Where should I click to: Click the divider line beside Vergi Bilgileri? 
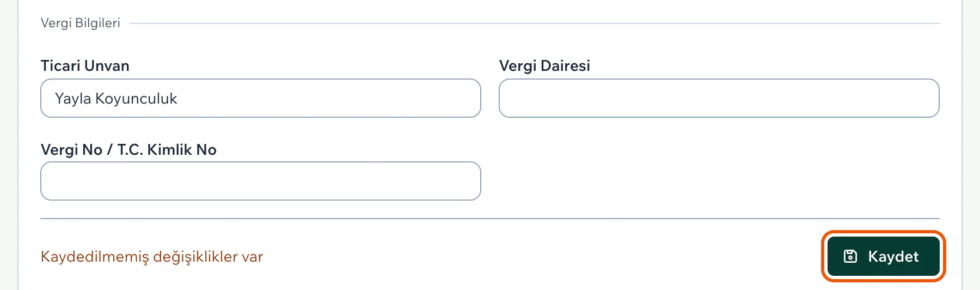point(535,23)
